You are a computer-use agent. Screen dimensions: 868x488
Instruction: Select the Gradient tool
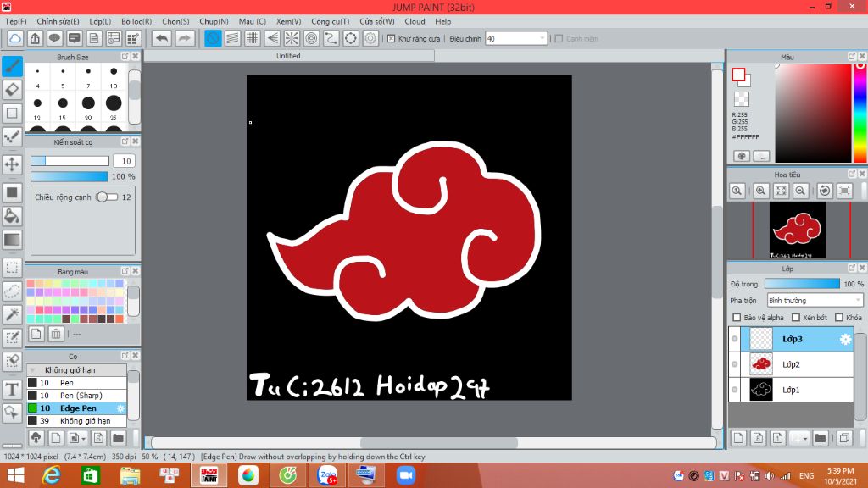(12, 240)
